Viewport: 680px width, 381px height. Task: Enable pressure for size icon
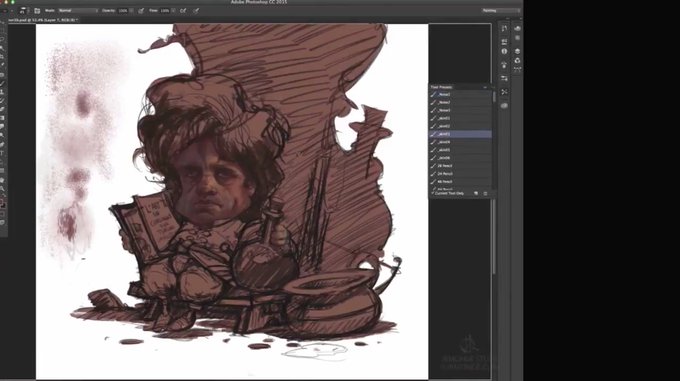point(196,10)
